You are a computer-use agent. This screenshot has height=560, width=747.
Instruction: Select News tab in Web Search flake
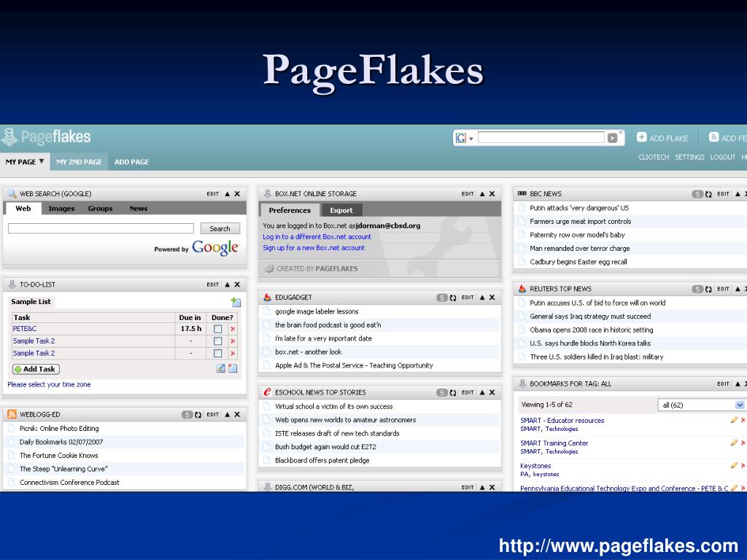tap(138, 209)
